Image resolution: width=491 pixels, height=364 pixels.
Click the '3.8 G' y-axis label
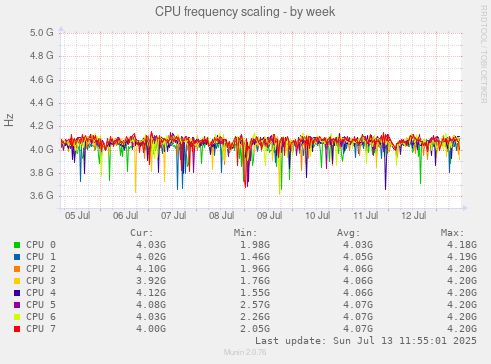(x=41, y=172)
